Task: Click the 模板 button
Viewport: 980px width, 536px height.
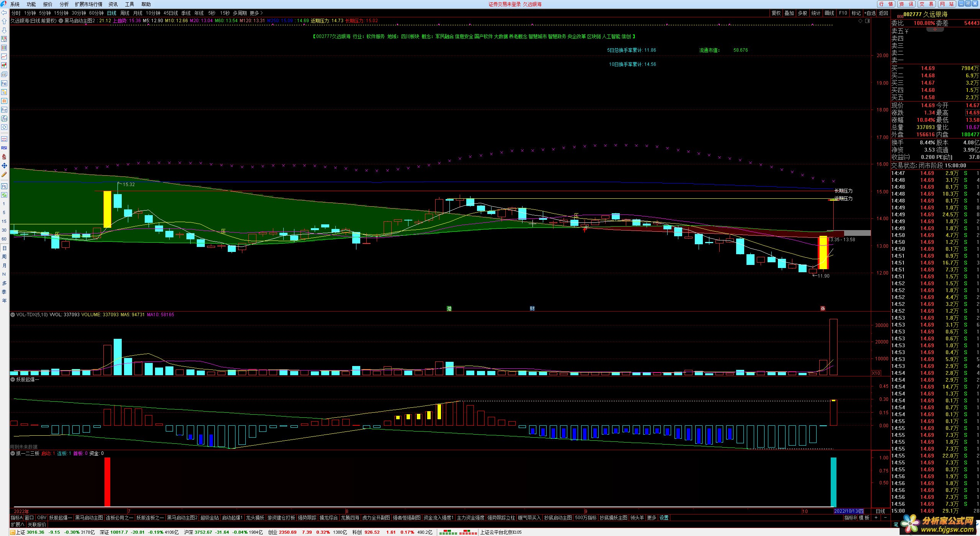Action: [x=864, y=518]
